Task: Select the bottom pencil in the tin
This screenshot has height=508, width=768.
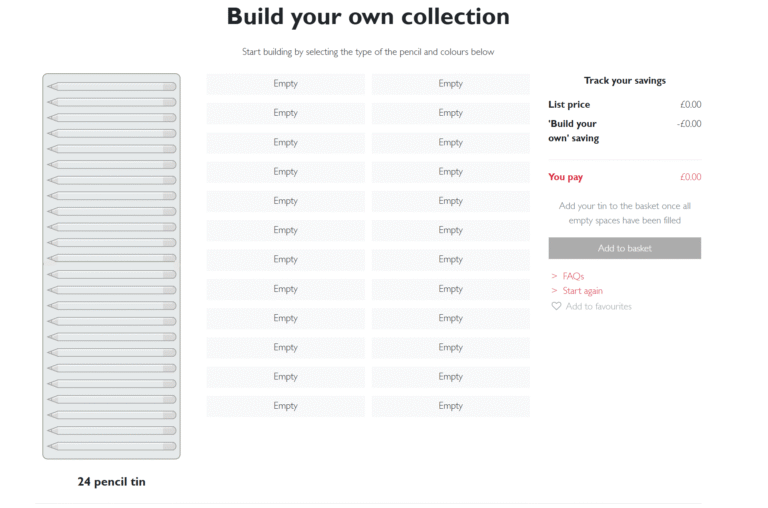Action: pos(111,446)
